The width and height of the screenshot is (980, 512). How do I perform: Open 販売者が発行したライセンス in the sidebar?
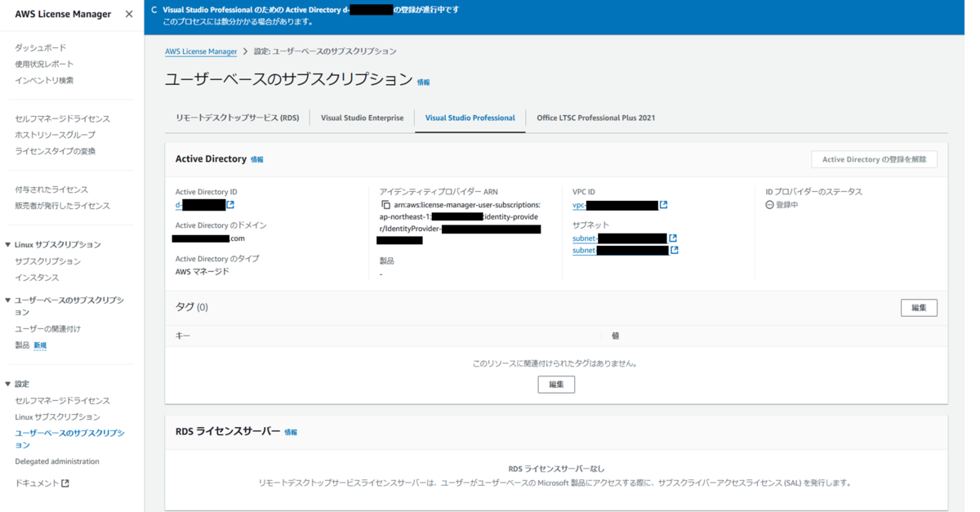pyautogui.click(x=62, y=206)
